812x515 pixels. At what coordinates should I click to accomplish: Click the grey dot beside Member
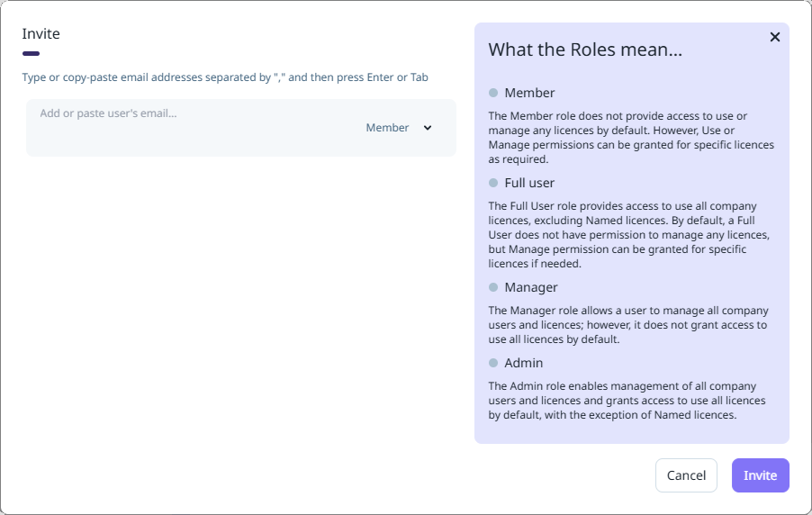[x=493, y=93]
